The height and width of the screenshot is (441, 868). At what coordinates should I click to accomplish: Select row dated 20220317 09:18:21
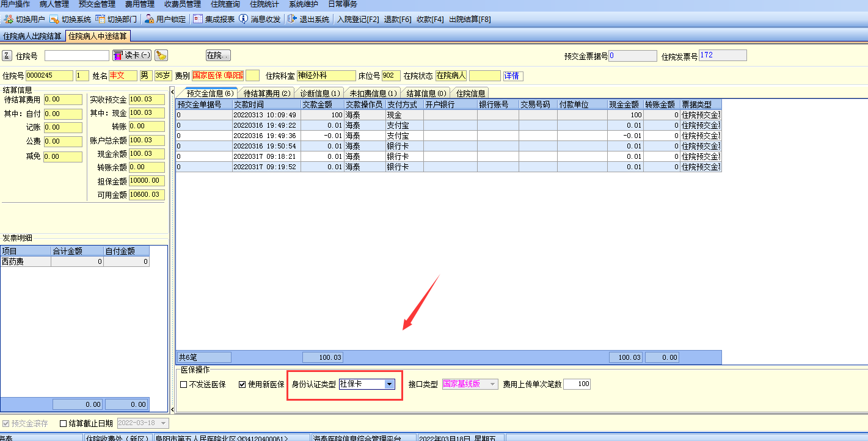tap(448, 156)
